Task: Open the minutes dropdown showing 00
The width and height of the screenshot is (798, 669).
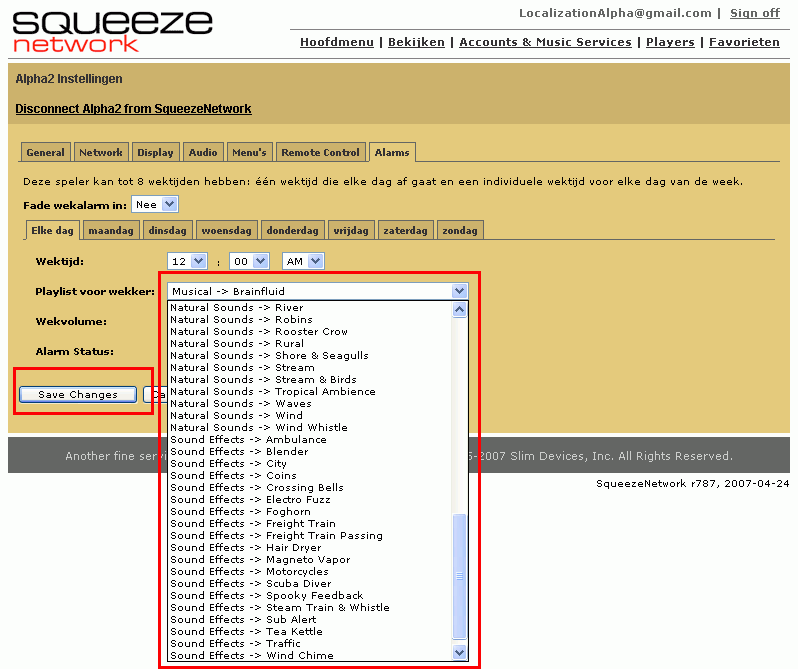Action: tap(248, 261)
